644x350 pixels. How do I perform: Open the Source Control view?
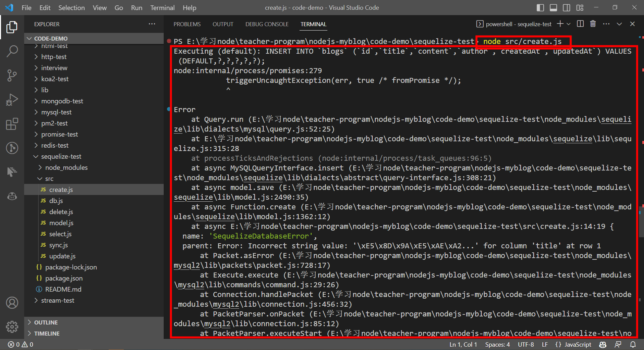tap(12, 76)
